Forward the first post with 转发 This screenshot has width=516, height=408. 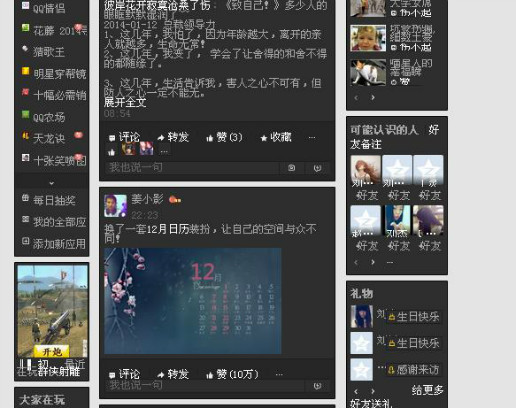pos(173,137)
